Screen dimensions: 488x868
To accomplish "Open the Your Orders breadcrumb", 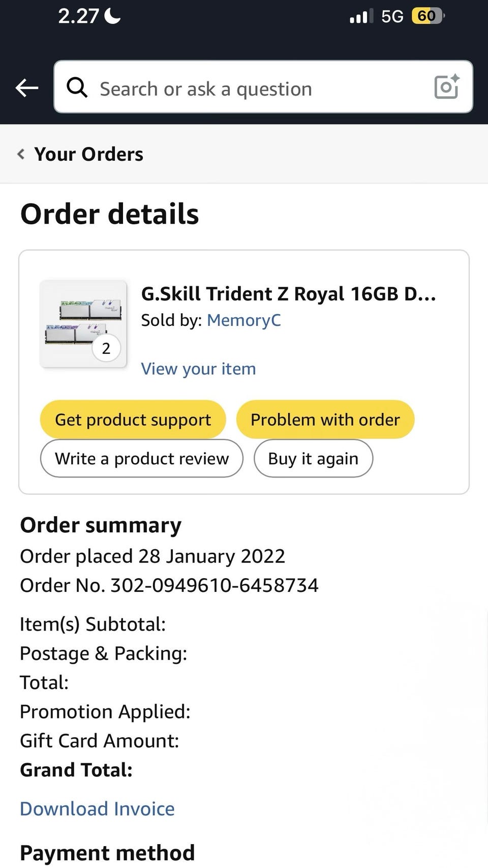I will click(x=88, y=154).
